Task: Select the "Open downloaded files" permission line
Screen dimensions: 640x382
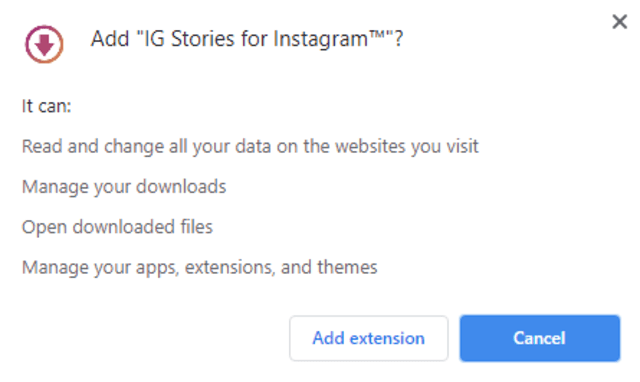Action: [x=117, y=227]
